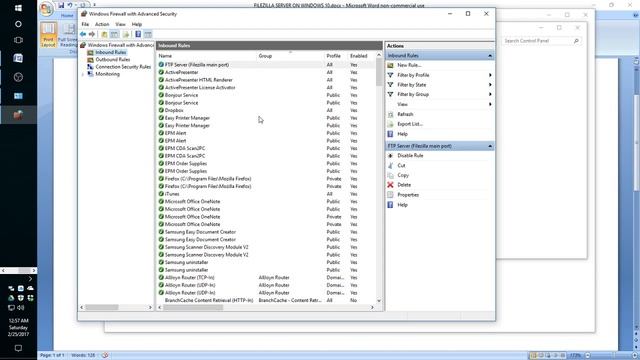Click the green check icon beside Dropbox
The image size is (640, 360).
[x=161, y=110]
